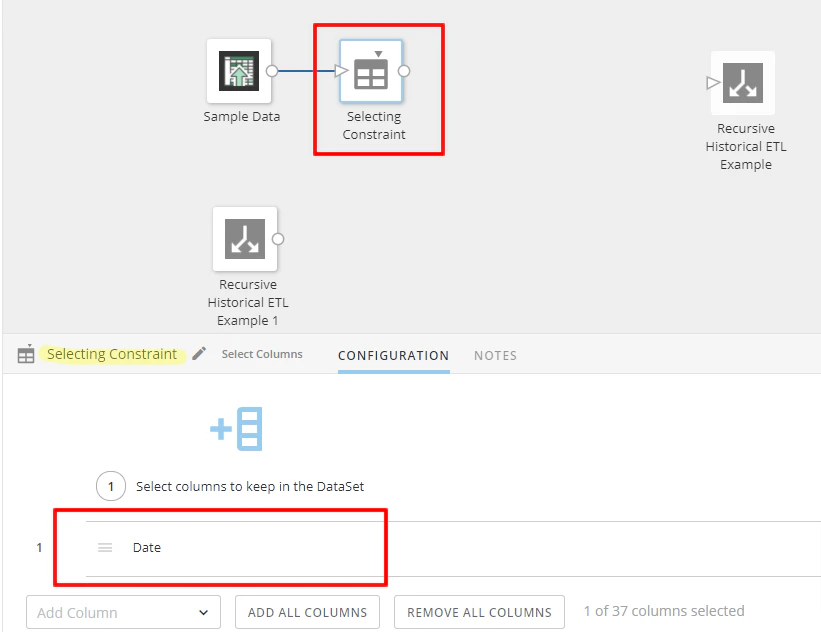Click Recursive Historical ETL Example input arrow
This screenshot has height=632, width=821.
pos(713,83)
